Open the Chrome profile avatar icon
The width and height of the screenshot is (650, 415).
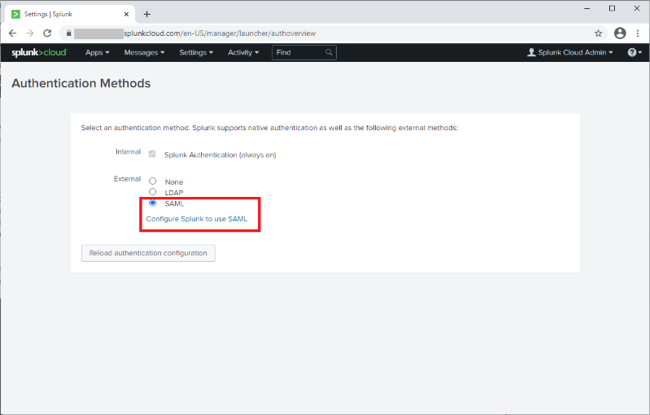click(x=619, y=33)
